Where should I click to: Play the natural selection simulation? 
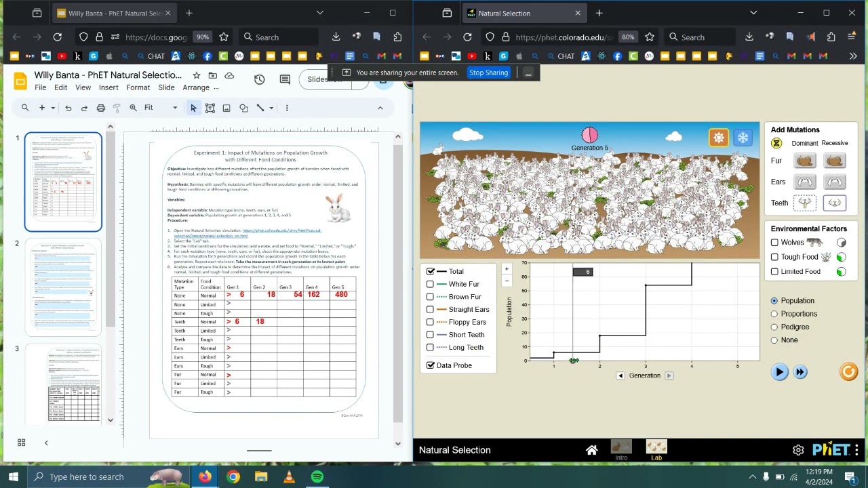(x=779, y=372)
